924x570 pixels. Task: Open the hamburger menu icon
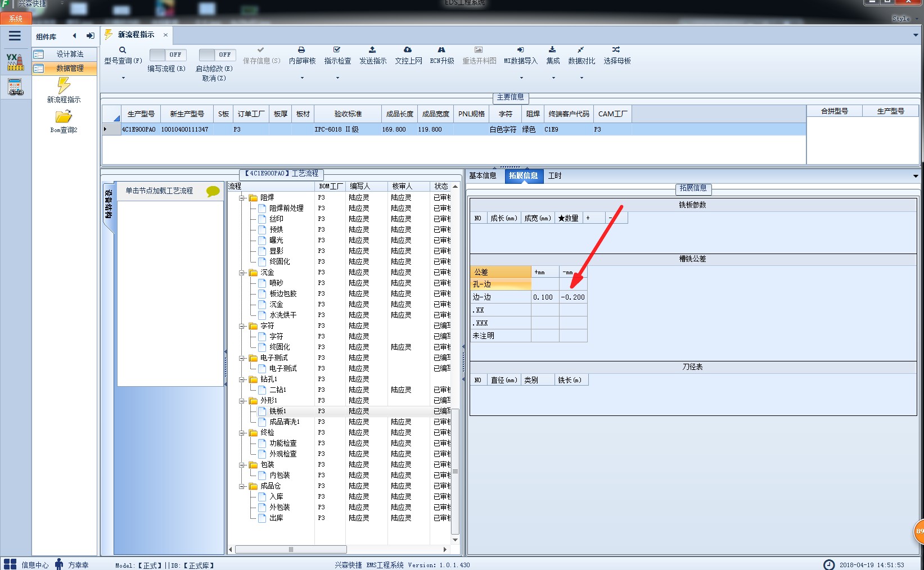coord(15,36)
